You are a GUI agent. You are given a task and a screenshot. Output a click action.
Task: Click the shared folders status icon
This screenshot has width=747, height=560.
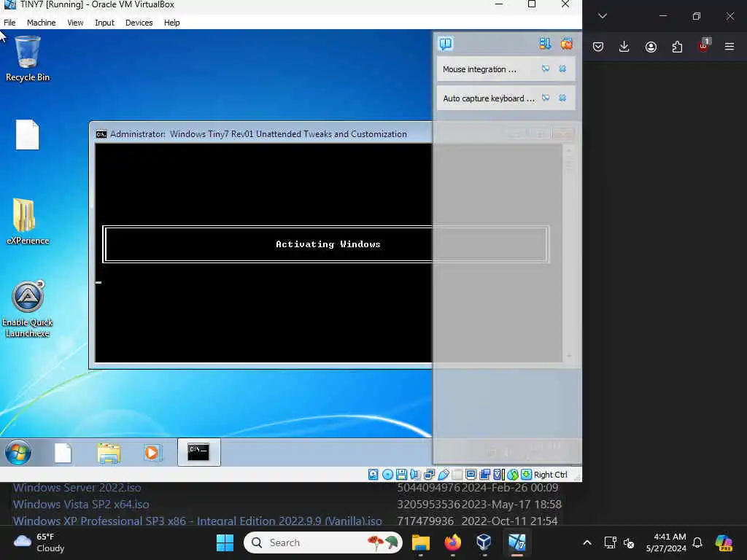click(x=457, y=474)
